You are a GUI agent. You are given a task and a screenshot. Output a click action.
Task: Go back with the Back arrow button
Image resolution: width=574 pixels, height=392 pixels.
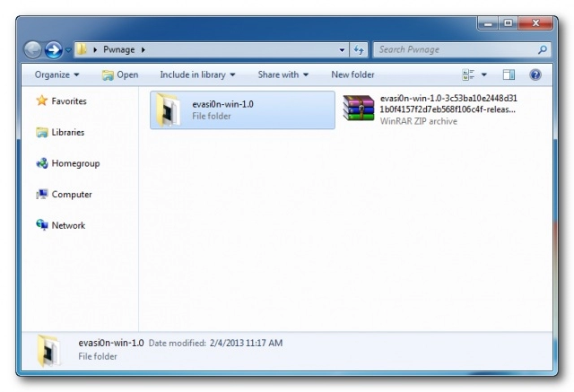[32, 49]
